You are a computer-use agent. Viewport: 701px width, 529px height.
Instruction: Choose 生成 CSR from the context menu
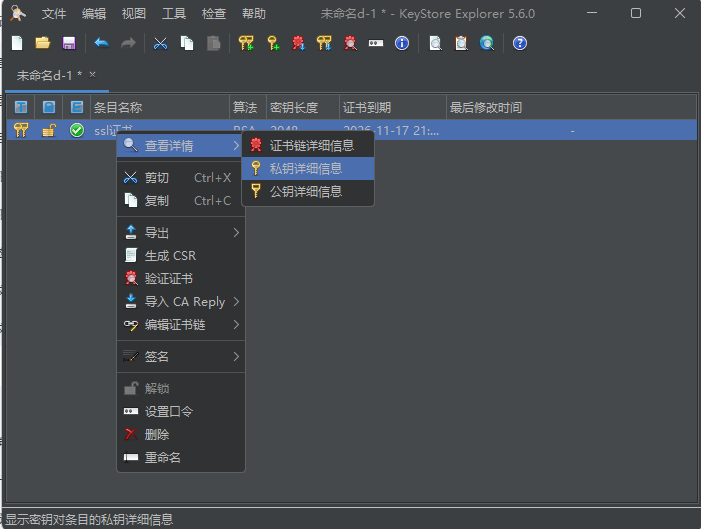point(170,256)
